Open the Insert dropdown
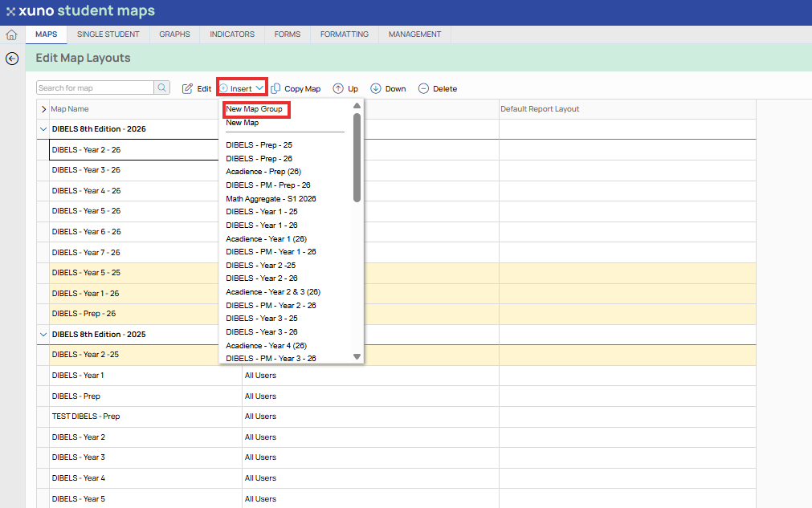The height and width of the screenshot is (508, 812). (x=242, y=88)
